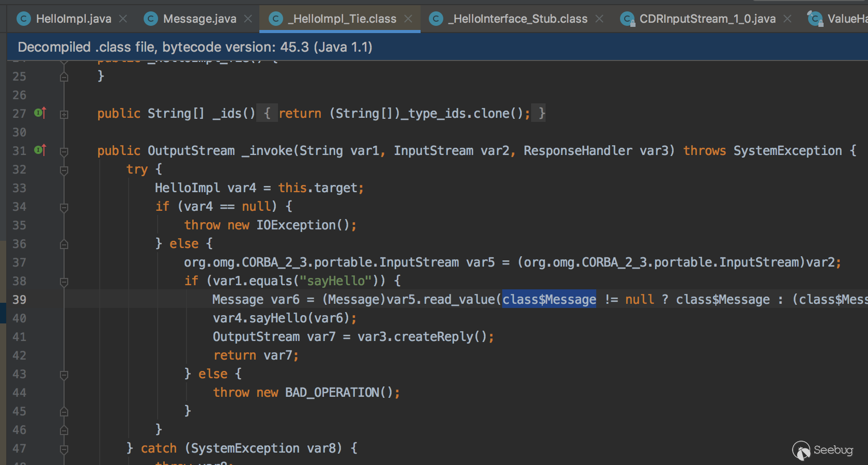This screenshot has width=868, height=465.
Task: Open the Message.java tab
Action: coord(199,19)
